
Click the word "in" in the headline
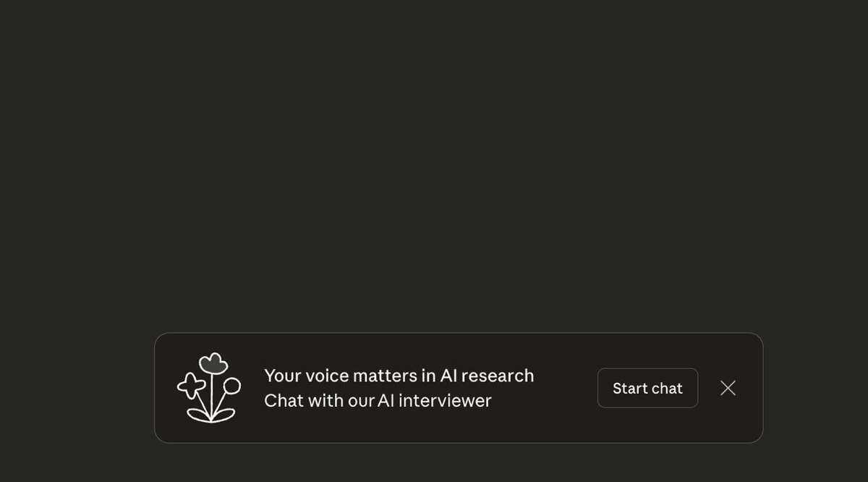[x=428, y=376]
